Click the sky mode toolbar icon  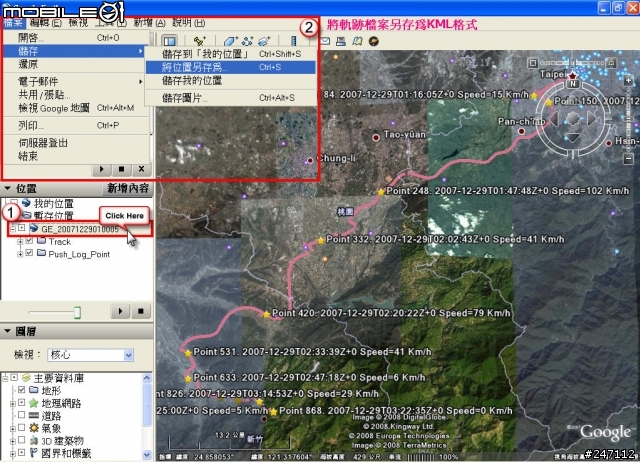pyautogui.click(x=373, y=41)
